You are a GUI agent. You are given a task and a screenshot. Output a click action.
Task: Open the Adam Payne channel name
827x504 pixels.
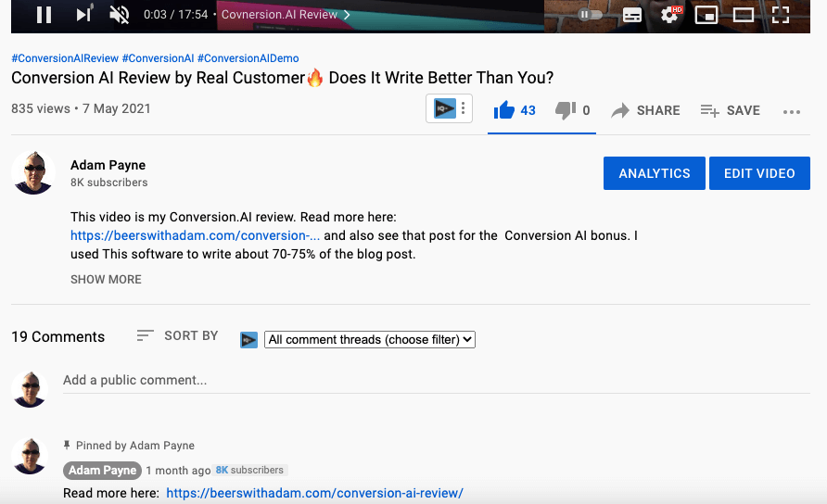(108, 165)
